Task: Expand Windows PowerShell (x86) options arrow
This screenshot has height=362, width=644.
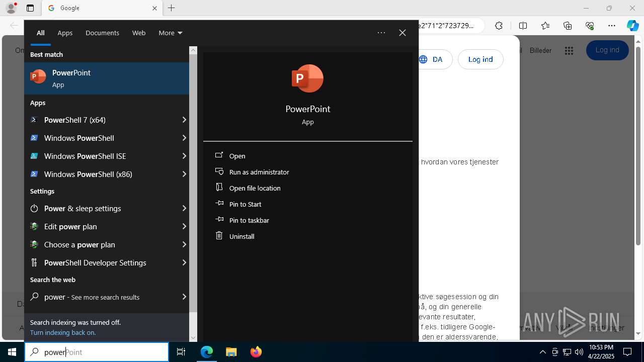Action: [184, 174]
